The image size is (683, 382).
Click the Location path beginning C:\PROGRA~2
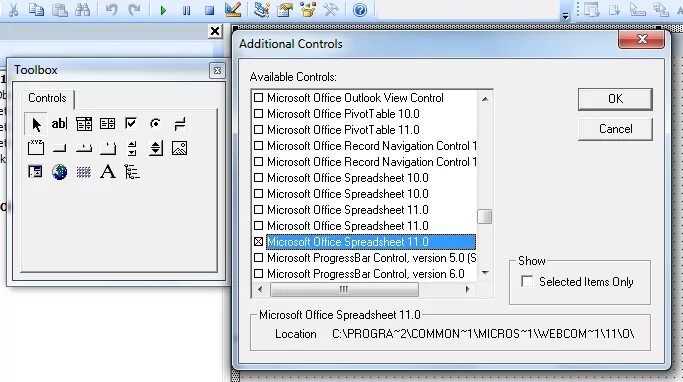[x=483, y=334]
